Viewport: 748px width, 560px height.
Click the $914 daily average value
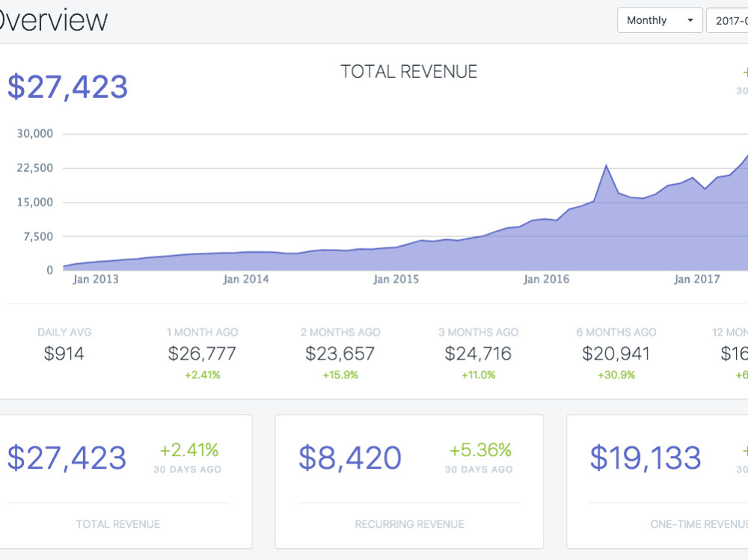tap(64, 354)
